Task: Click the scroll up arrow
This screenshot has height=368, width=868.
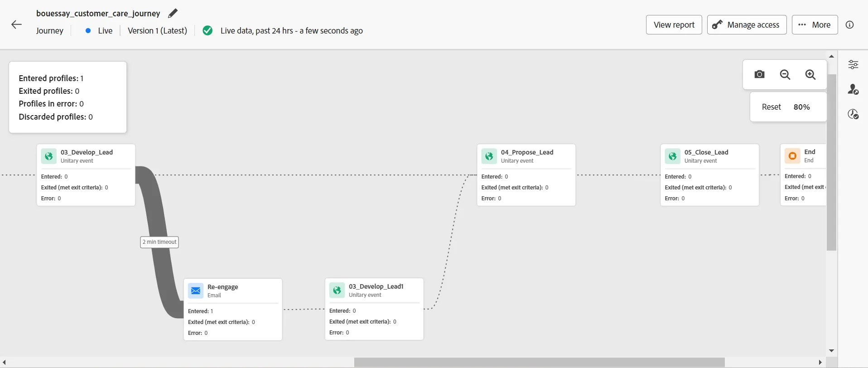Action: (x=831, y=56)
